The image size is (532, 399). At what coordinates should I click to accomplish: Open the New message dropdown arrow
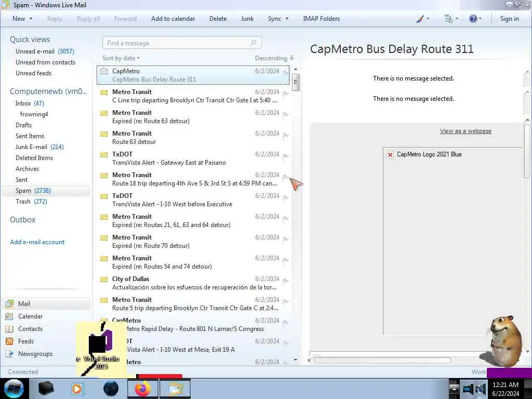31,19
